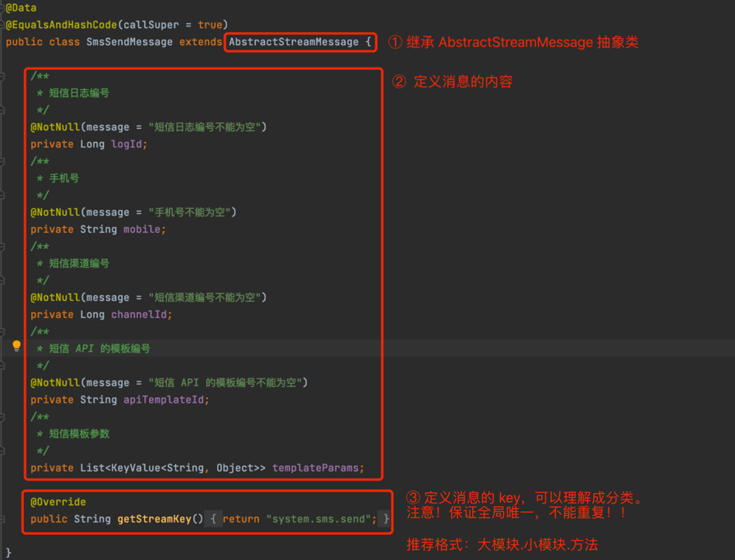The image size is (735, 560).
Task: Click the String type of apiTemplateId
Action: point(98,399)
